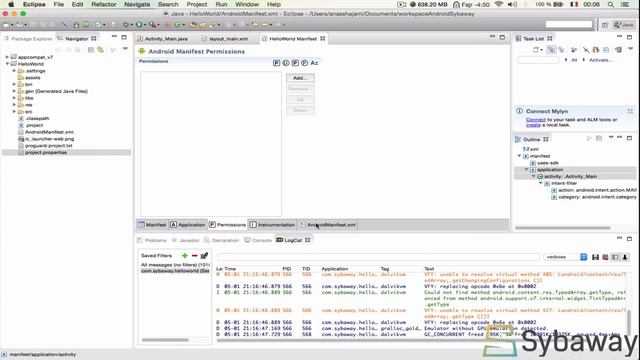This screenshot has height=360, width=640.
Task: Collapse the application node in Outline
Action: 527,169
